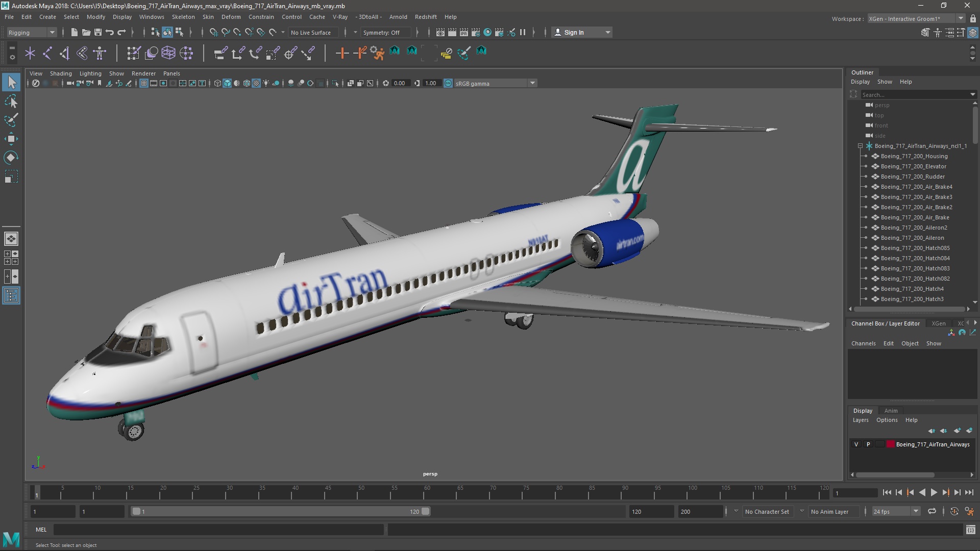Activate the Rotate tool in toolbox
Screen dimensions: 980x551
pyautogui.click(x=11, y=158)
